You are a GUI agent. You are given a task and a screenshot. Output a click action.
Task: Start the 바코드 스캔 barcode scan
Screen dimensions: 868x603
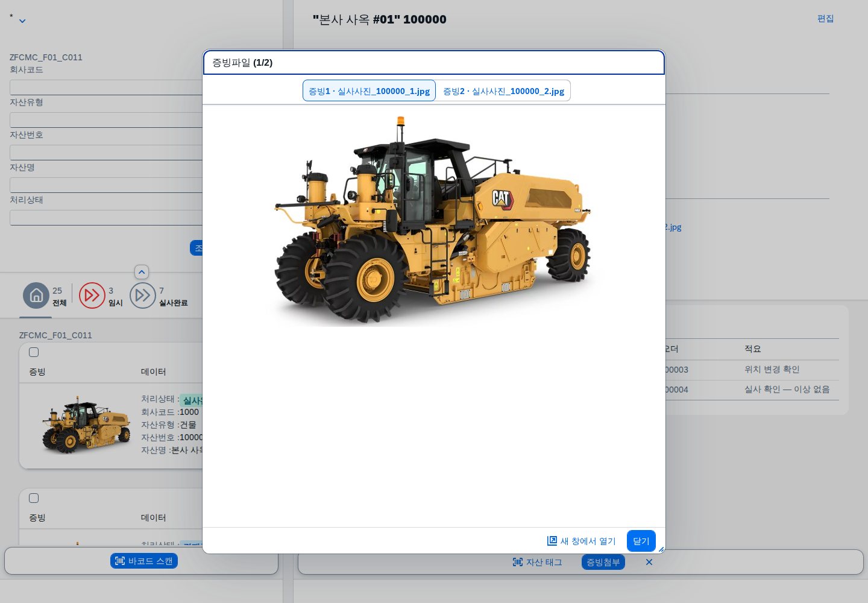coord(144,561)
